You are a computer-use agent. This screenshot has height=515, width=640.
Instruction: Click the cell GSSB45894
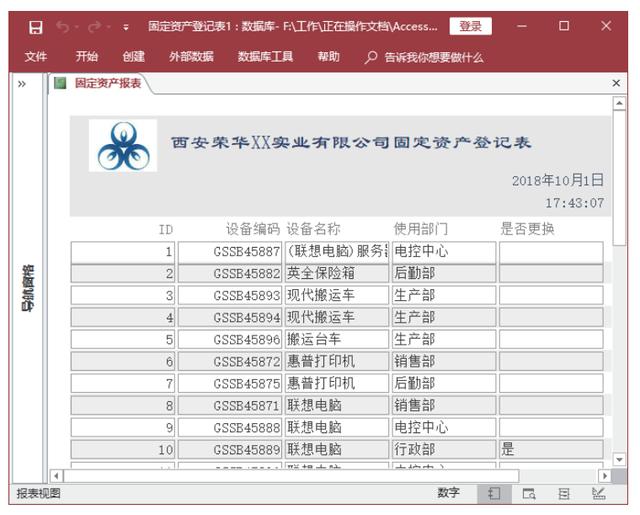pos(230,317)
